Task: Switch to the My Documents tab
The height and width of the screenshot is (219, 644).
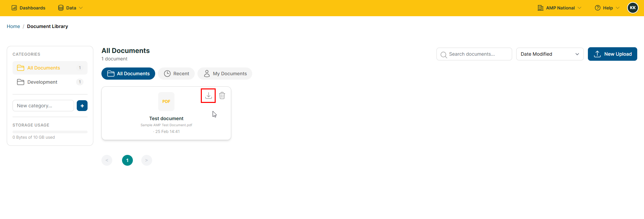Action: click(x=225, y=74)
